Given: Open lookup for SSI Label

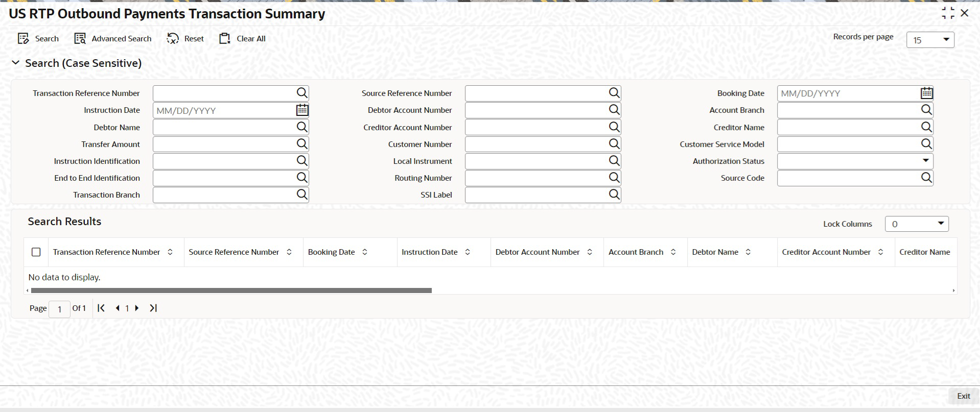Looking at the screenshot, I should tap(614, 195).
